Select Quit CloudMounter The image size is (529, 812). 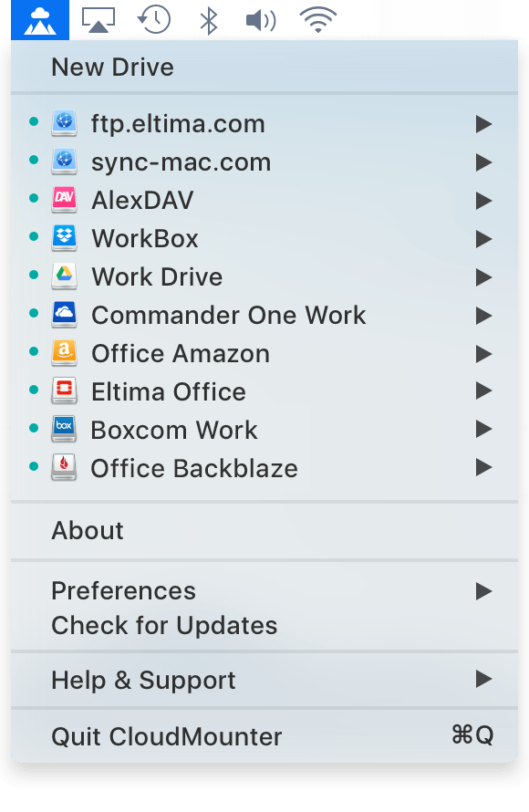pos(264,736)
